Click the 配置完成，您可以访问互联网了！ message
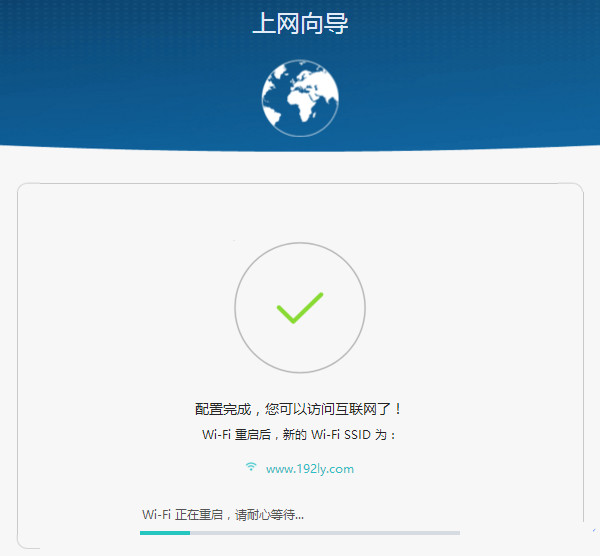Viewport: 600px width, 556px height. pos(298,409)
